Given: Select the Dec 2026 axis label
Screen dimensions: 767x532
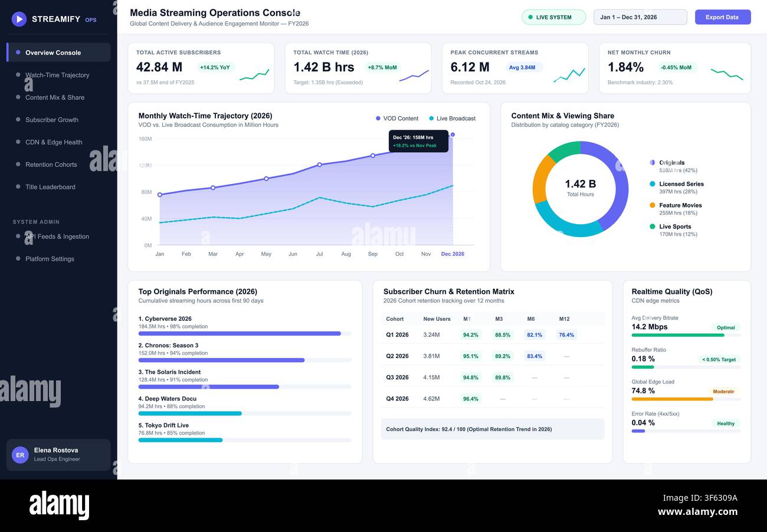Looking at the screenshot, I should 453,254.
